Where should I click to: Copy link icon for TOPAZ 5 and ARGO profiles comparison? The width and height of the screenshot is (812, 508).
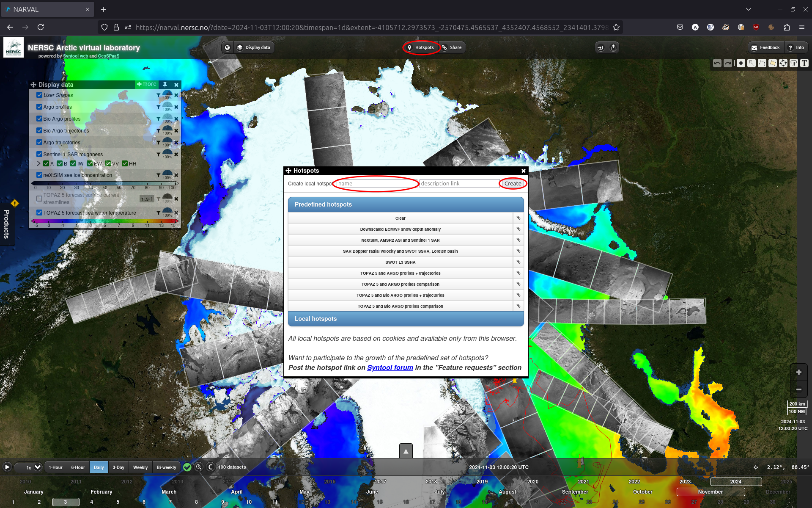pos(518,284)
